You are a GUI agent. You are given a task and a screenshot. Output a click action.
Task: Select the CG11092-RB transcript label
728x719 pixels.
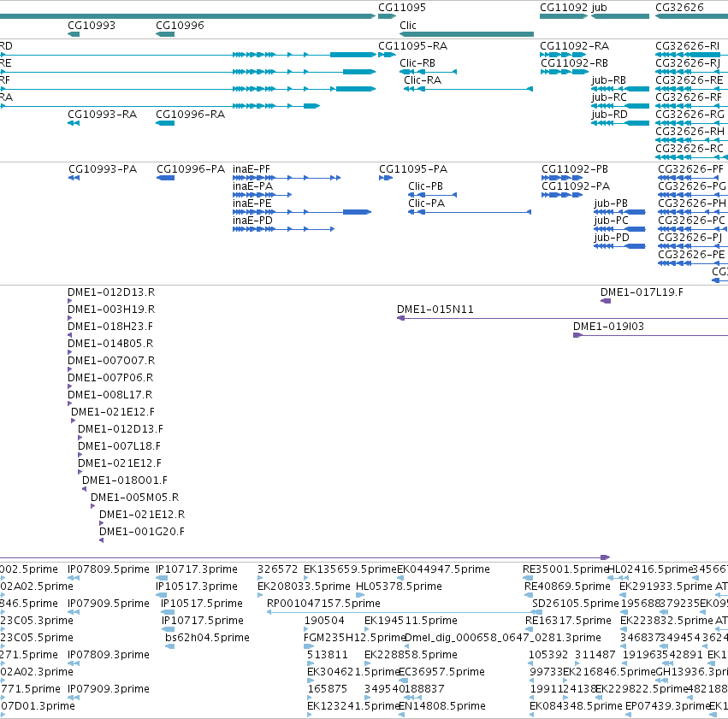click(574, 63)
